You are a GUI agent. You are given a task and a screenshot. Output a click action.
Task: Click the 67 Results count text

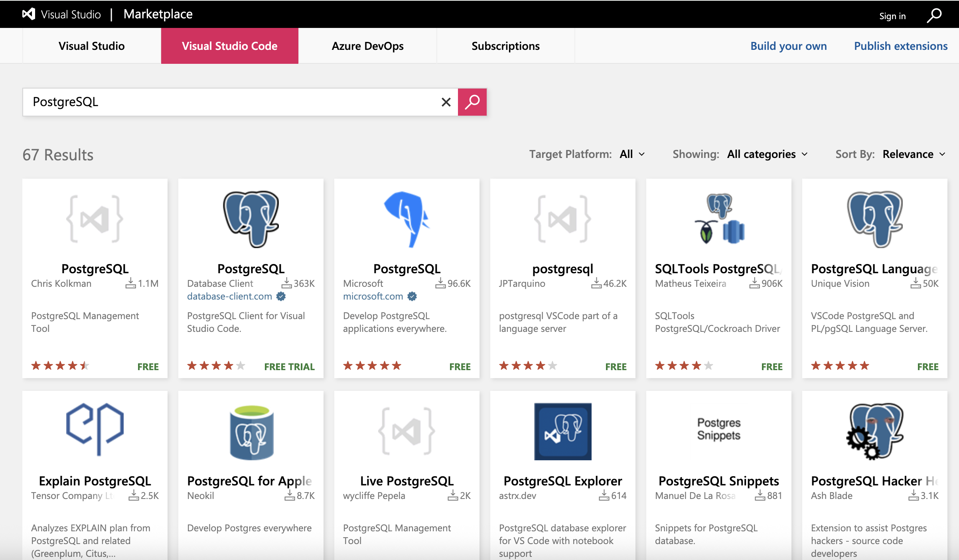(x=58, y=155)
